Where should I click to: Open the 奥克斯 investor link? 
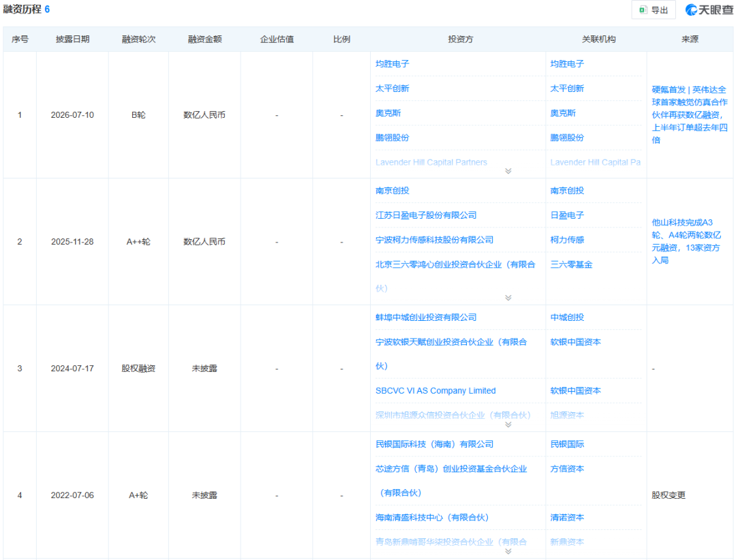pyautogui.click(x=388, y=113)
